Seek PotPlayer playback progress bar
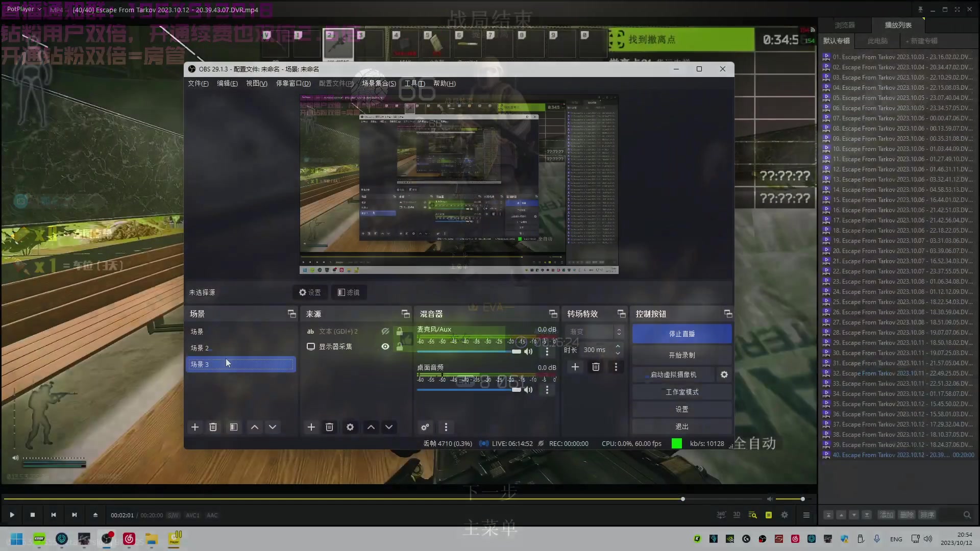The width and height of the screenshot is (980, 551). (382, 499)
